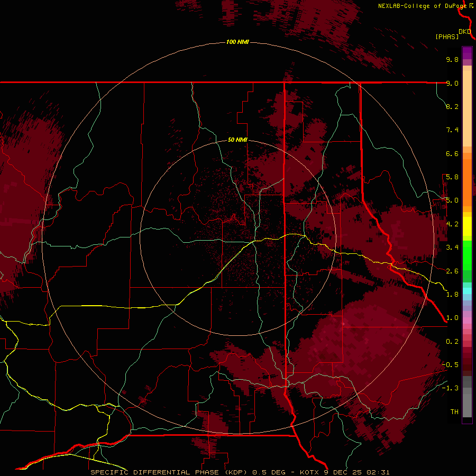Viewport: 476px width, 476px height.
Task: Click the 1.0 scale value
Action: [452, 318]
